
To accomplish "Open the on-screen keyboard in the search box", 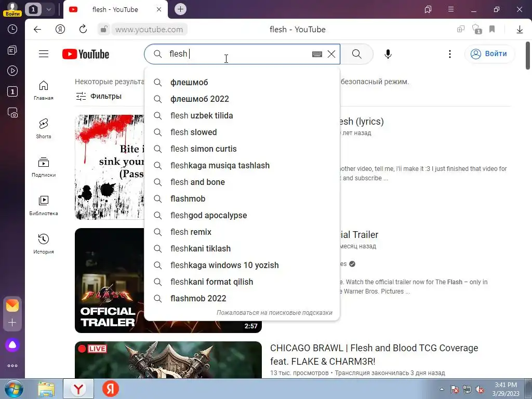I will [317, 54].
